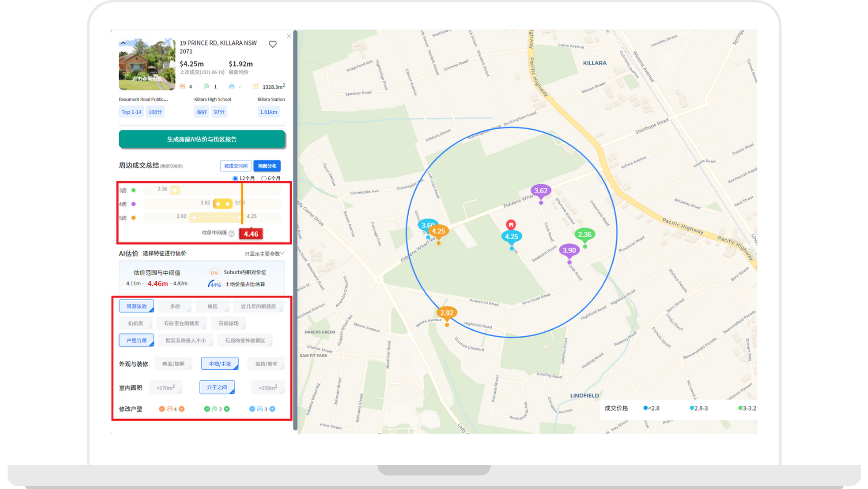Screen dimensions: 868x489
Task: Toggle the 板房 feature
Action: pyautogui.click(x=213, y=306)
